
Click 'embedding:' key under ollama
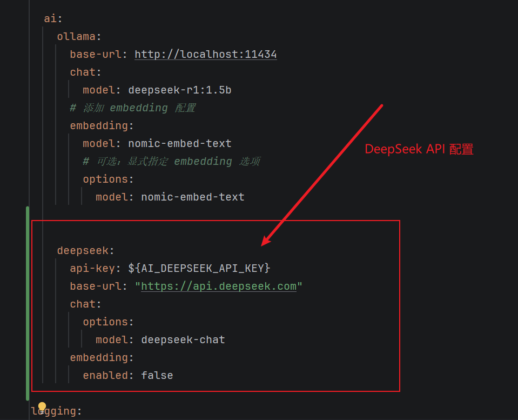point(102,125)
